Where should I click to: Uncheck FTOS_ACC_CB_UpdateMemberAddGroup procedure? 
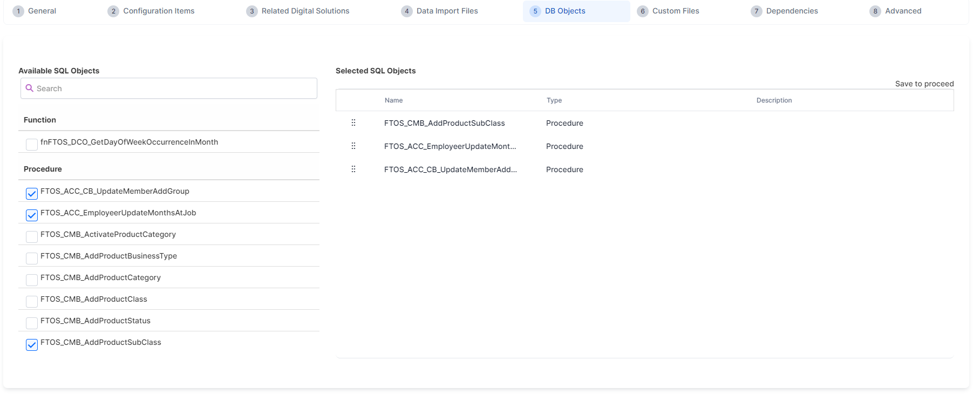[x=32, y=194]
